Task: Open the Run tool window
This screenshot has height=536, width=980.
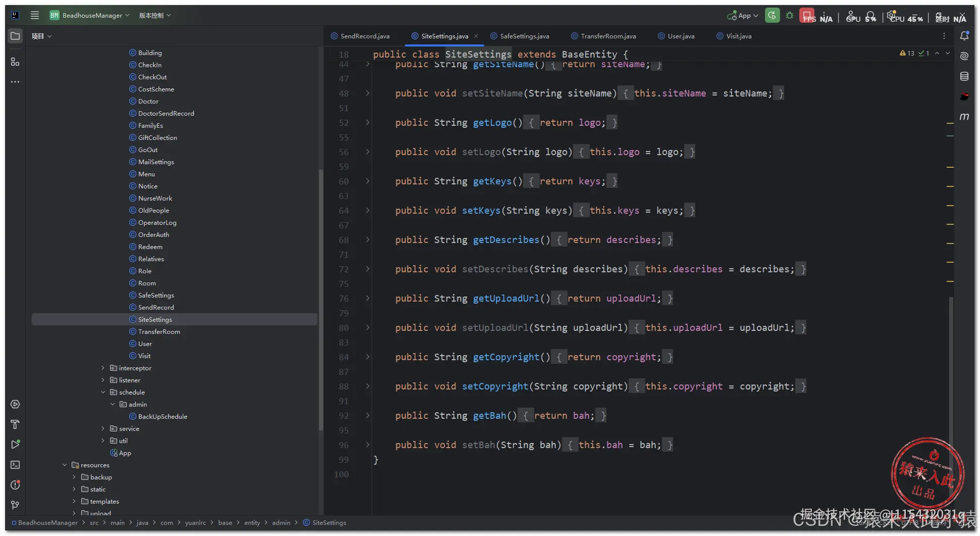Action: 15,445
